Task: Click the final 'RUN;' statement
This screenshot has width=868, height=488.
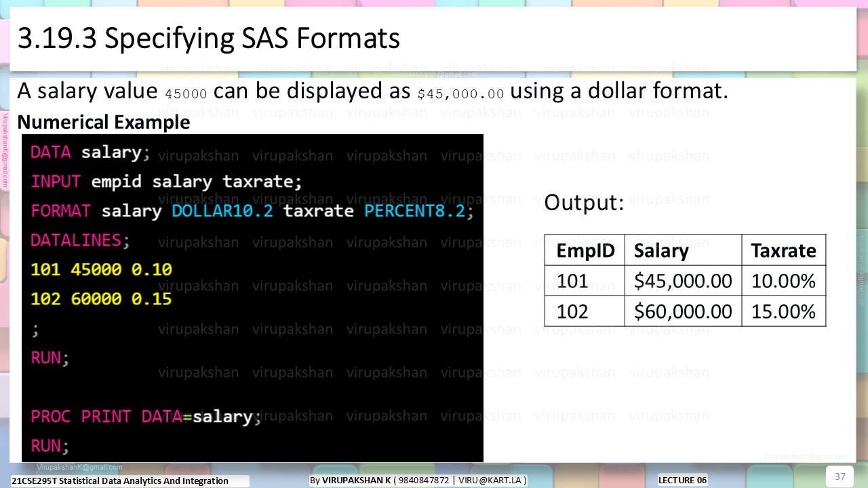Action: (50, 446)
